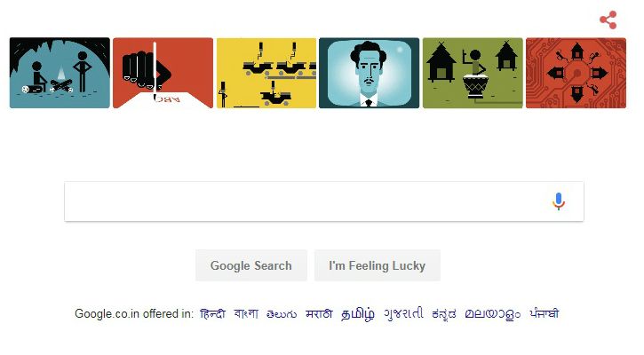Switch language to मराठी (Marathi)
644x355 pixels.
(x=319, y=314)
